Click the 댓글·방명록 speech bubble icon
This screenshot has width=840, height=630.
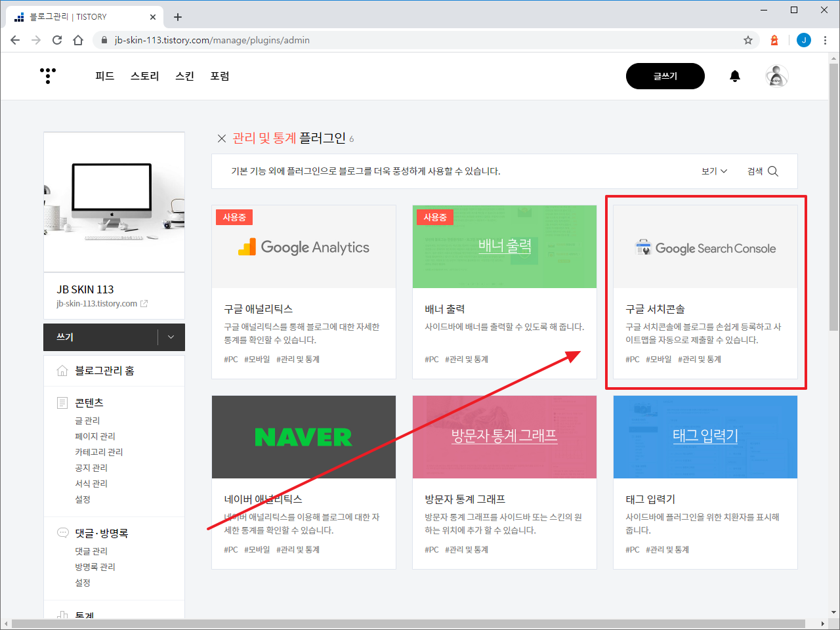(63, 533)
